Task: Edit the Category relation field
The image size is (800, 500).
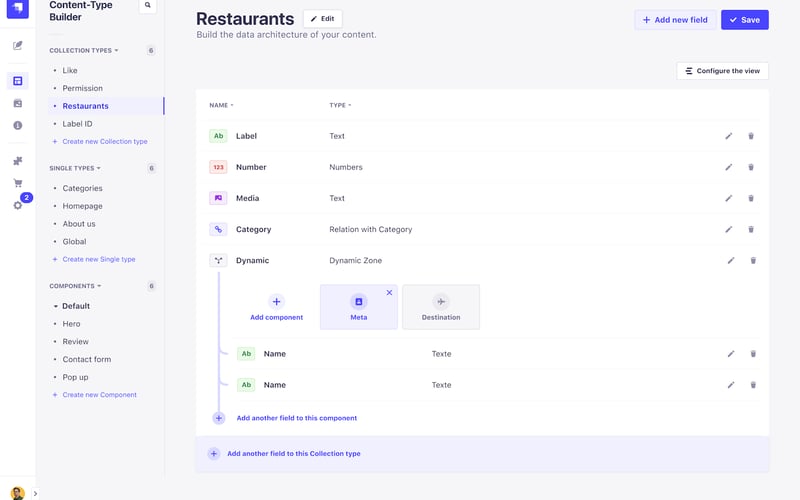Action: (729, 230)
